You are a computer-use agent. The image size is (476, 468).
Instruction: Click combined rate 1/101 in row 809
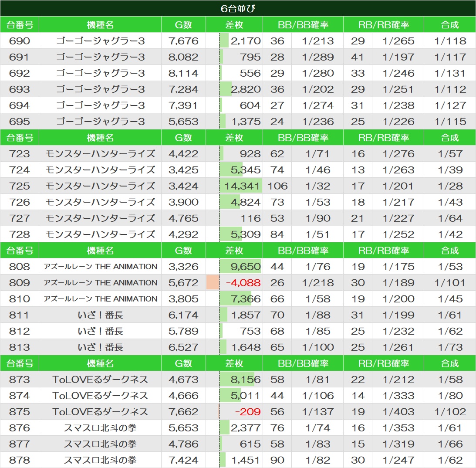coord(450,282)
